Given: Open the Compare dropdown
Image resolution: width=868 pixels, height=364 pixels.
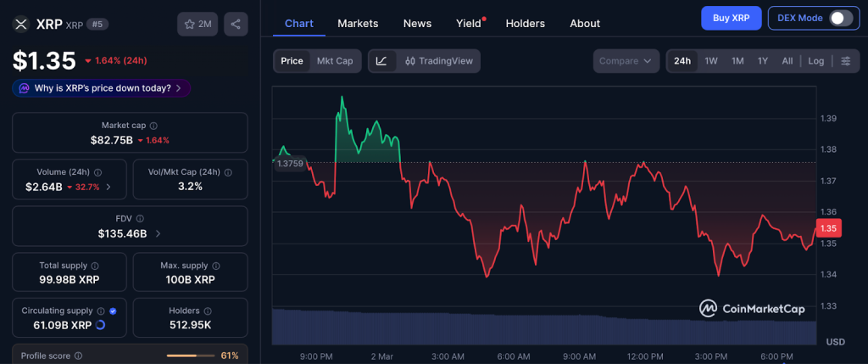Looking at the screenshot, I should (x=626, y=61).
